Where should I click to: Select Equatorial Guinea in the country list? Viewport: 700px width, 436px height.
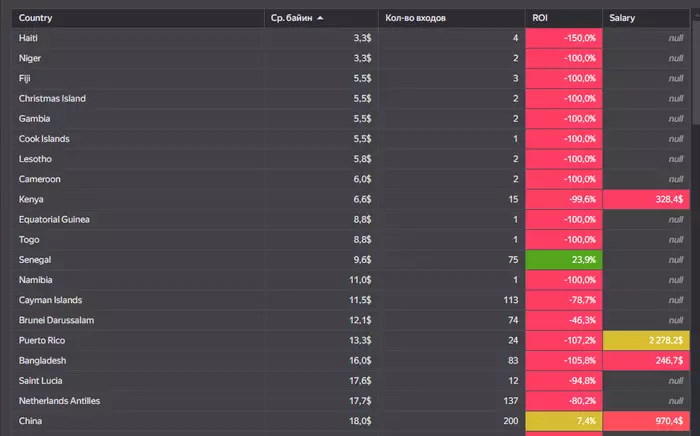(54, 220)
